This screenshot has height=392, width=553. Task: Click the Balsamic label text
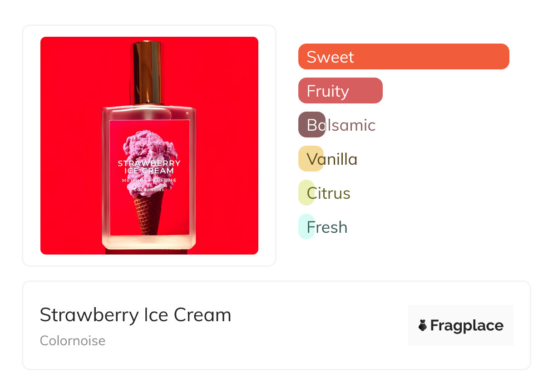coord(341,125)
